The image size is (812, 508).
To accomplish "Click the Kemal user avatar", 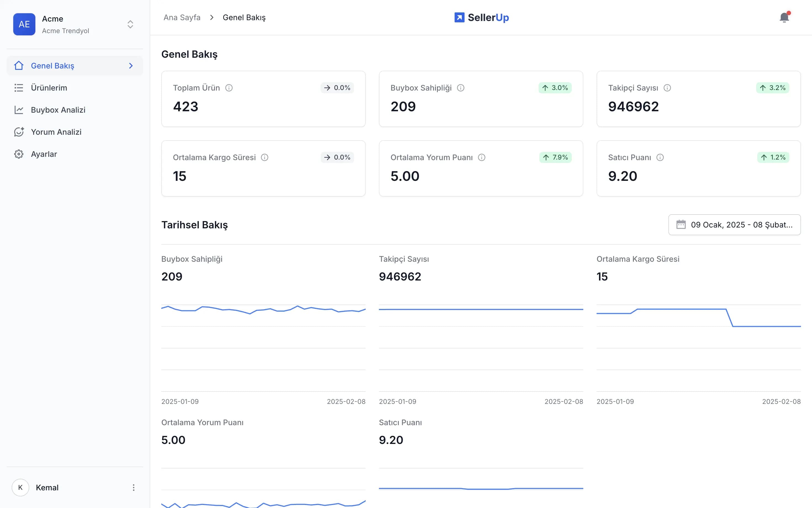I will [20, 487].
